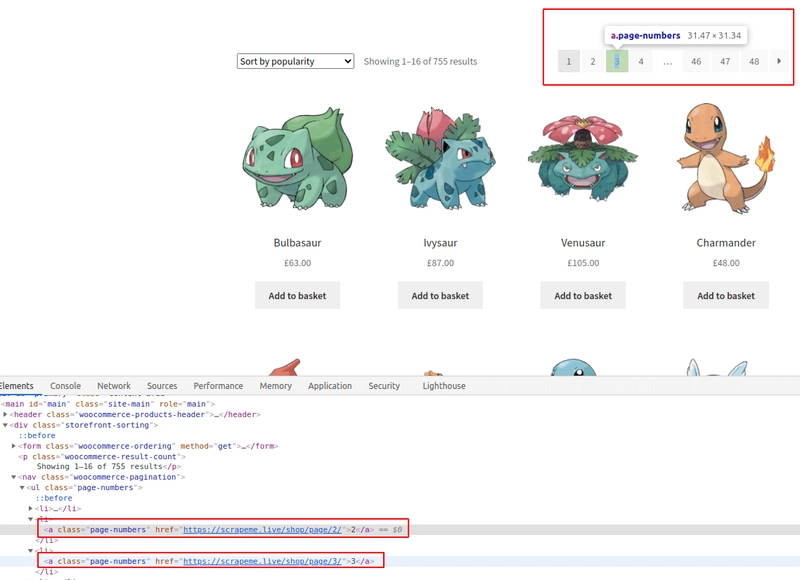Click the pagination ellipsis dots

coord(668,62)
